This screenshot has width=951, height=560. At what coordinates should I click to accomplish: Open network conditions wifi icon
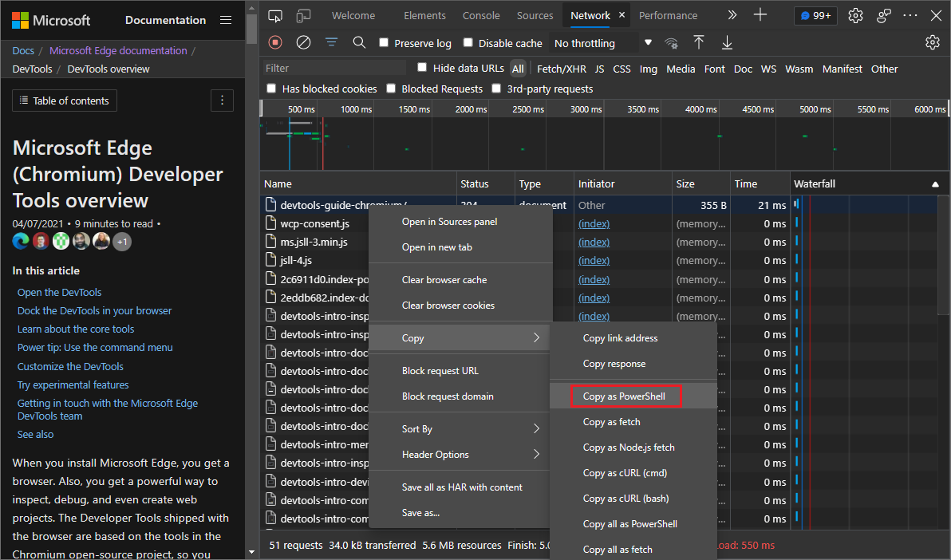pyautogui.click(x=672, y=43)
